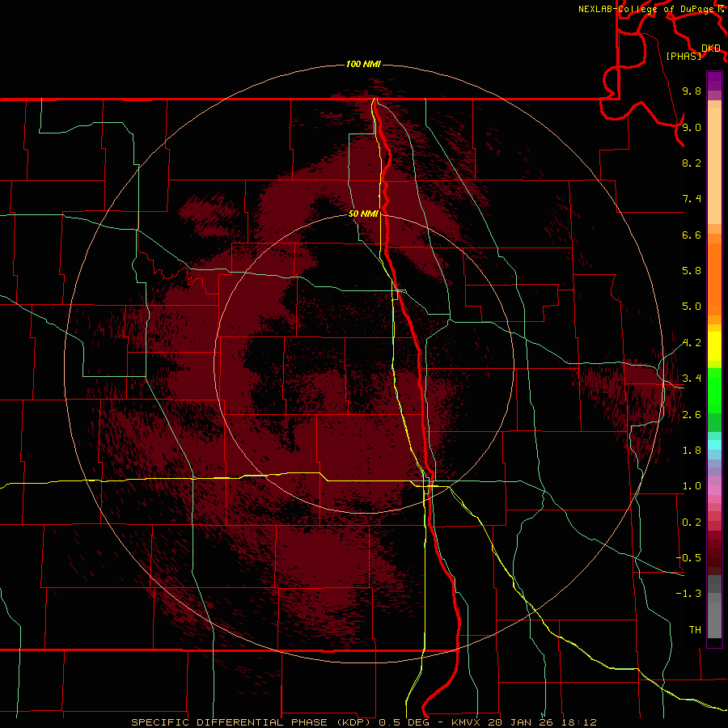Click the NEXLAB-College of DuPage header text
The image size is (728, 728).
point(645,9)
